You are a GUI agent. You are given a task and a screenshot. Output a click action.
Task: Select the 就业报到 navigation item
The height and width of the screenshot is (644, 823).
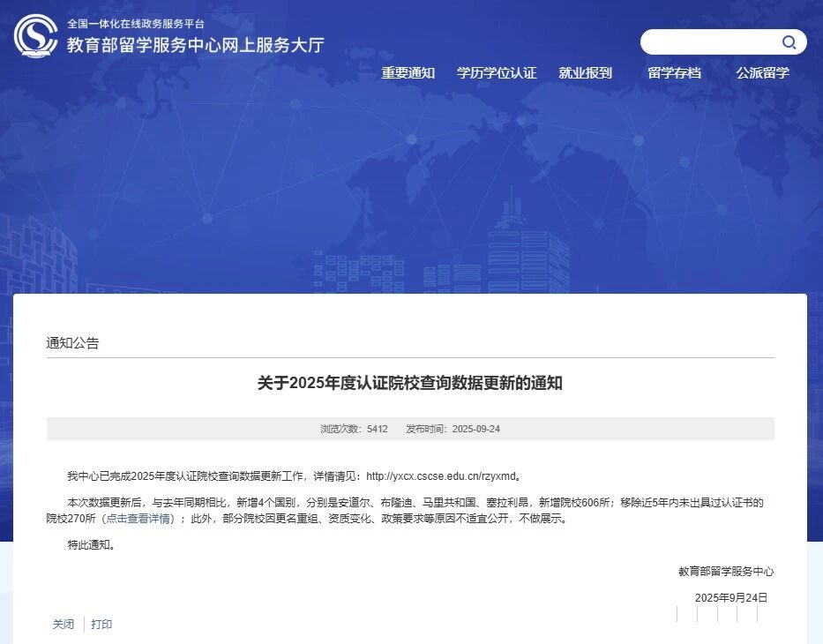click(587, 73)
